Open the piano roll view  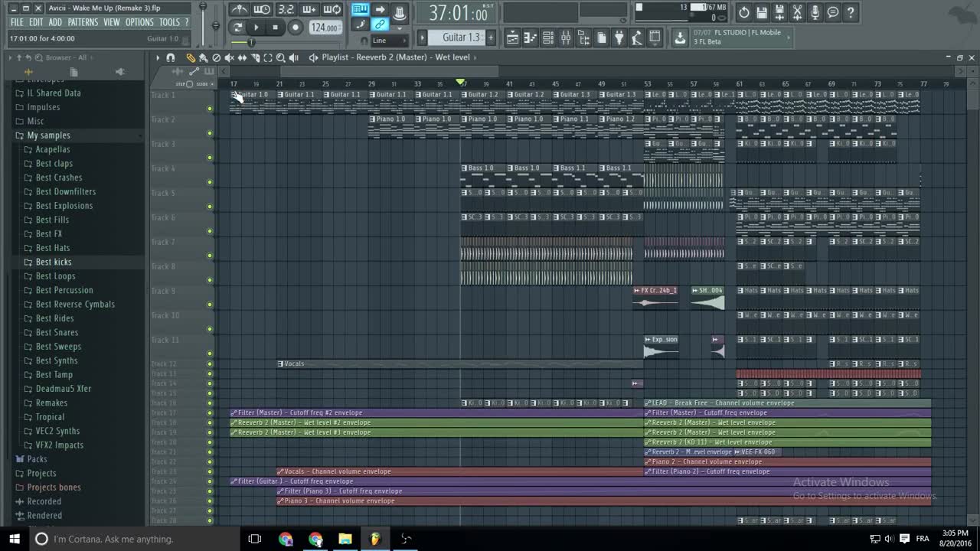click(531, 37)
